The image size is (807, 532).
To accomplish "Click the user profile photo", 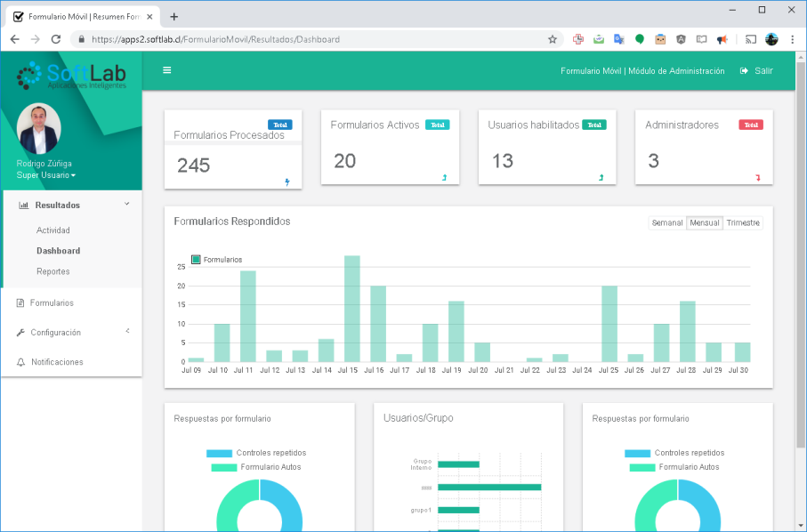I will tap(38, 129).
